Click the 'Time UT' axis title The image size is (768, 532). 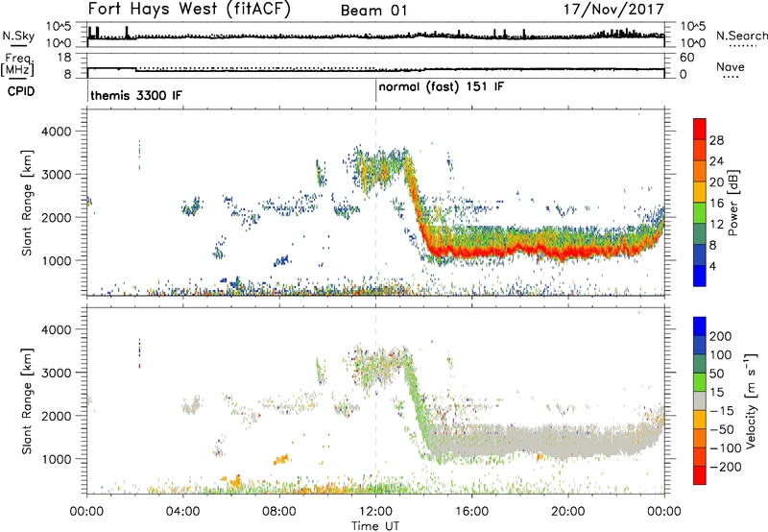pos(375,526)
